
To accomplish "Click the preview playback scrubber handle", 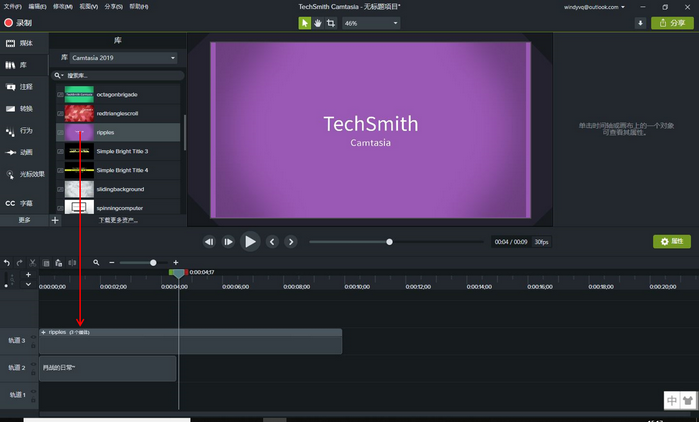I will pyautogui.click(x=389, y=242).
